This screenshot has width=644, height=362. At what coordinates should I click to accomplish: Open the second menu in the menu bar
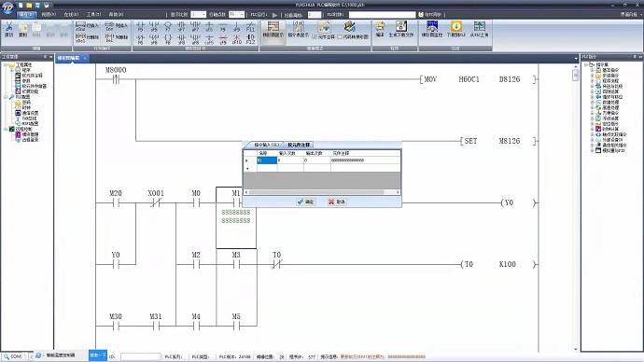click(x=49, y=14)
